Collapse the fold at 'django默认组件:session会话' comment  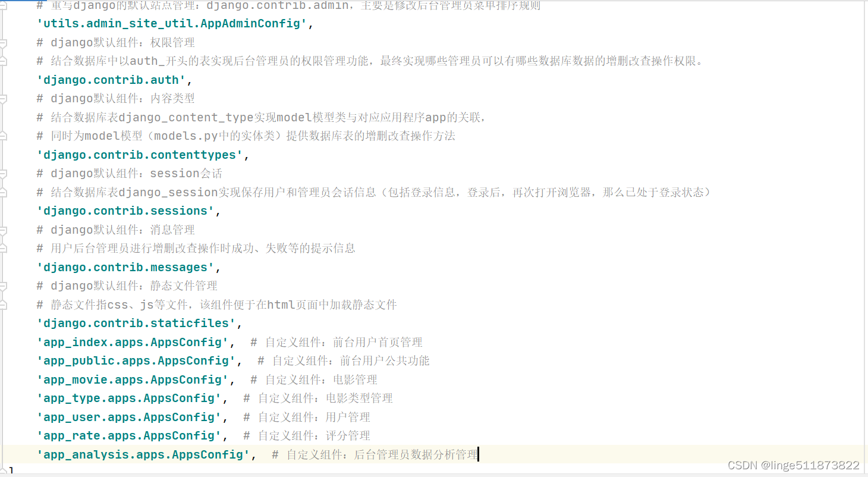click(3, 174)
